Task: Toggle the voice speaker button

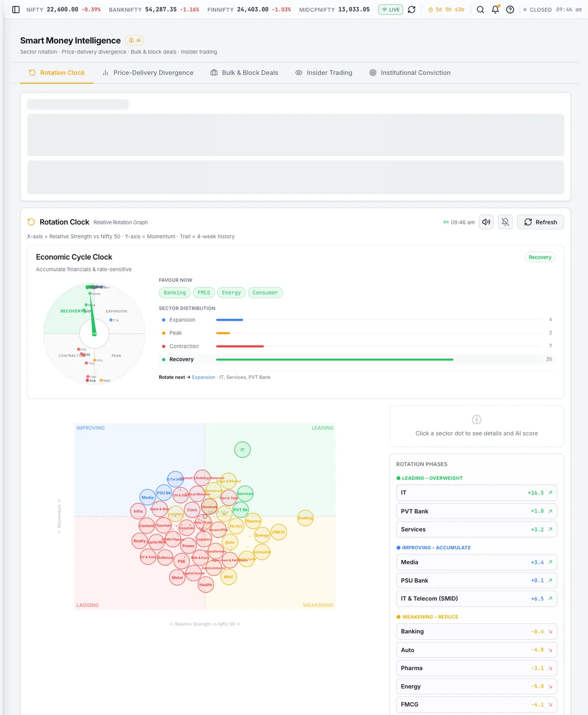Action: point(486,222)
